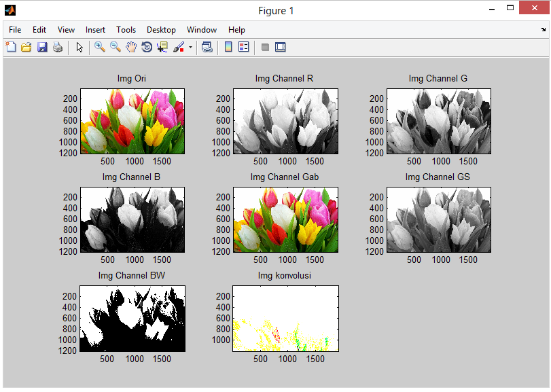Viewport: 551px width, 392px height.
Task: Click the Img Channel R grayscale image
Action: [x=285, y=121]
